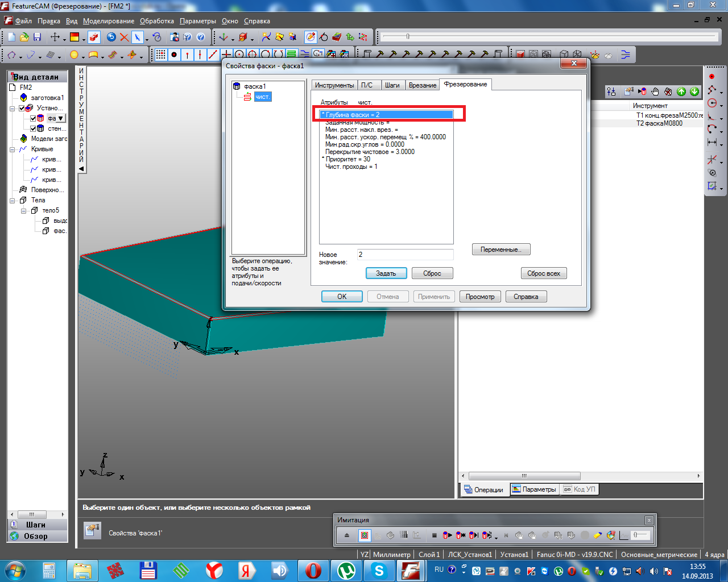Open Opera from the Windows taskbar
The height and width of the screenshot is (582, 728).
point(312,570)
